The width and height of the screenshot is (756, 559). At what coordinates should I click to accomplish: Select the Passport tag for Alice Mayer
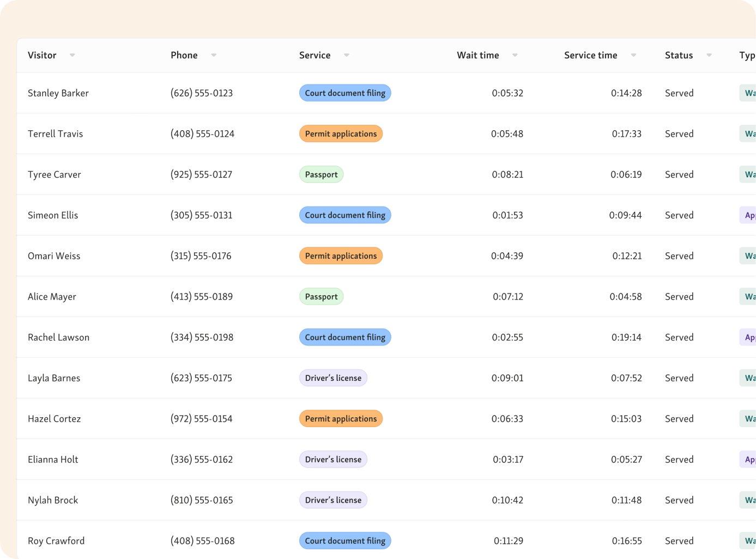pos(321,296)
